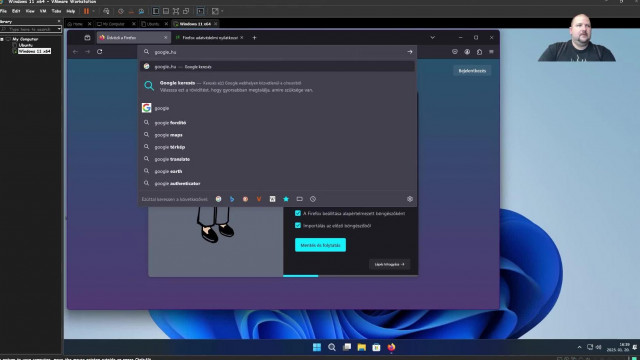
Task: Go back one page in Firefox
Action: [x=75, y=52]
